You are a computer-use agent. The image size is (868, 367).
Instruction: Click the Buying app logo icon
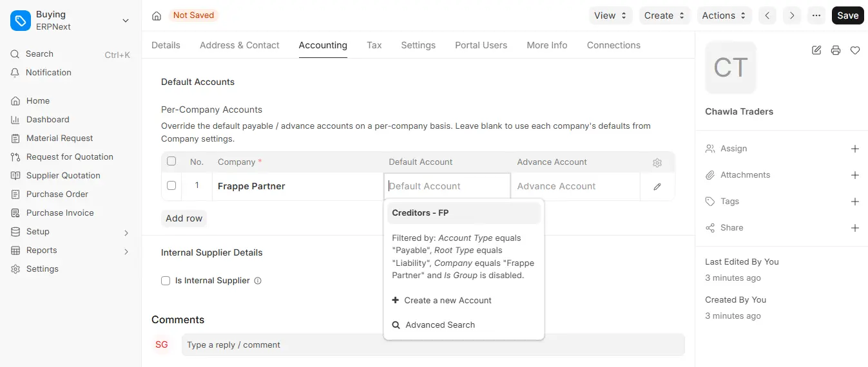pyautogui.click(x=21, y=21)
